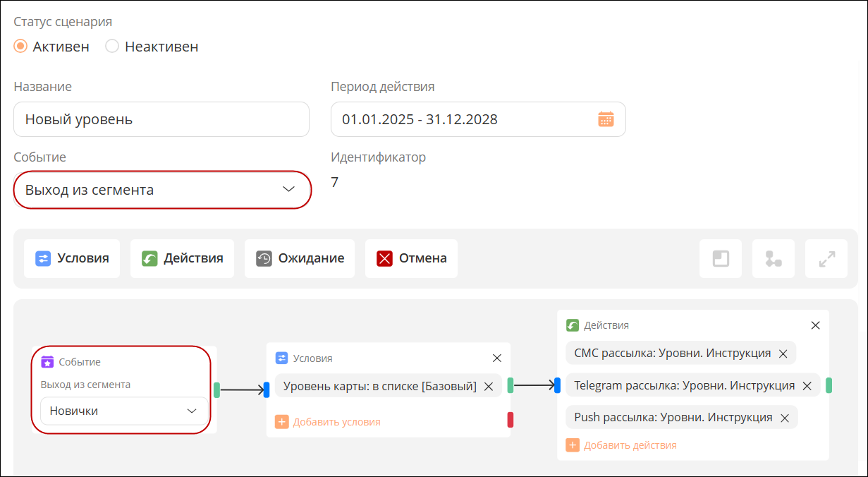Click the plus icon beside Добавить действия
868x477 pixels.
(x=573, y=445)
